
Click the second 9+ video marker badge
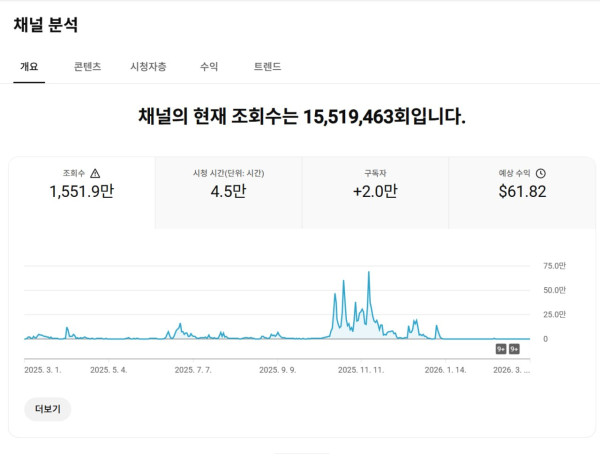(514, 349)
